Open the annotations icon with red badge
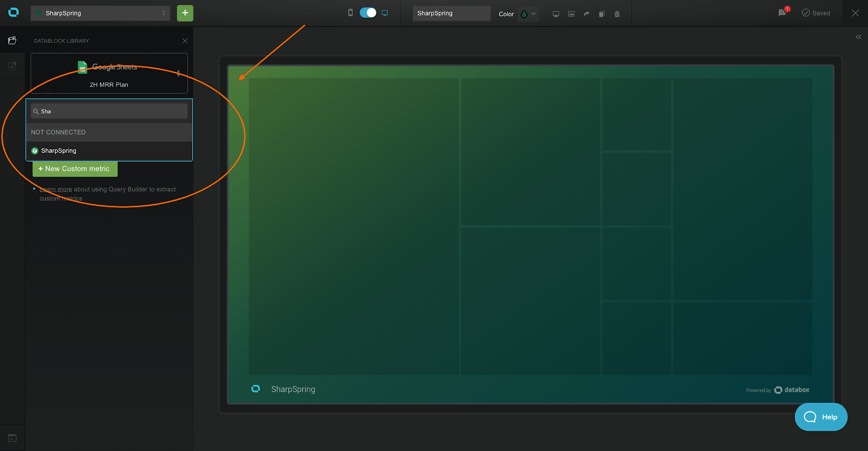 [783, 12]
